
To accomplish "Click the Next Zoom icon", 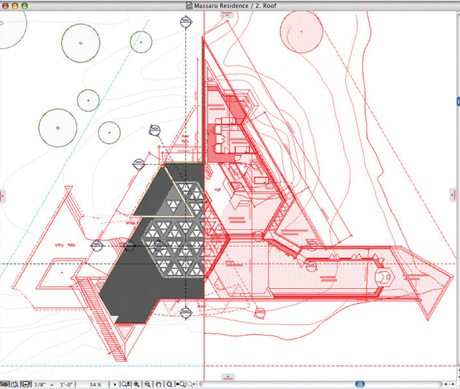I will (191, 384).
